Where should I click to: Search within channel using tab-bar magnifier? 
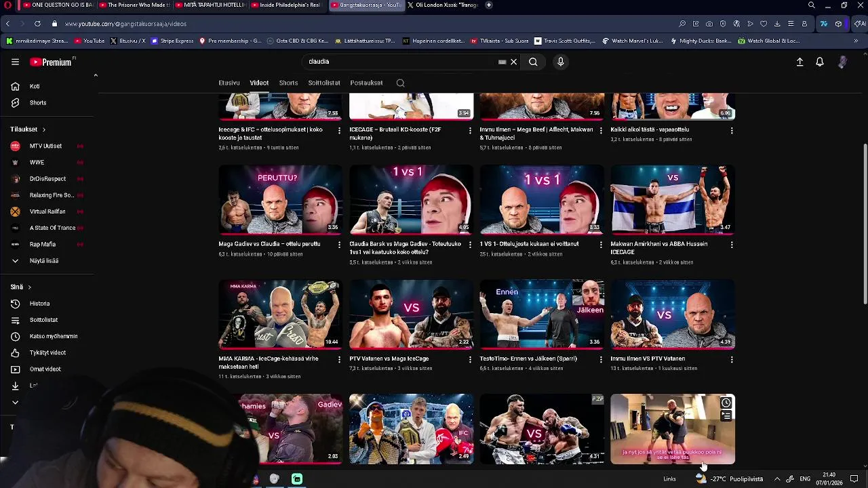tap(400, 83)
